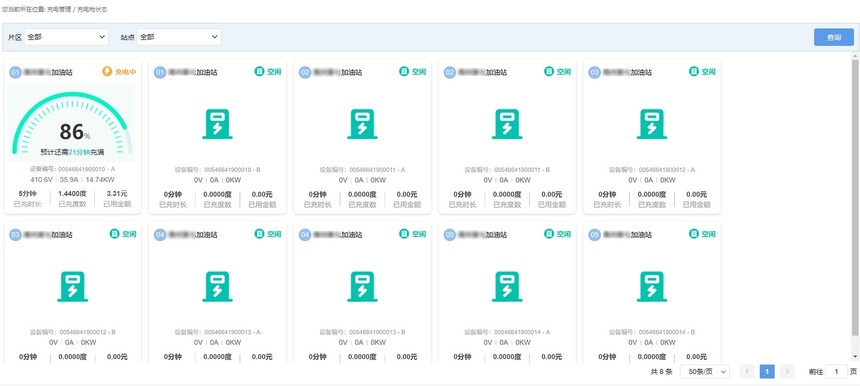Click charger icon on device 00546641900010 - B card
Screen dimensions: 860x386
pos(217,124)
